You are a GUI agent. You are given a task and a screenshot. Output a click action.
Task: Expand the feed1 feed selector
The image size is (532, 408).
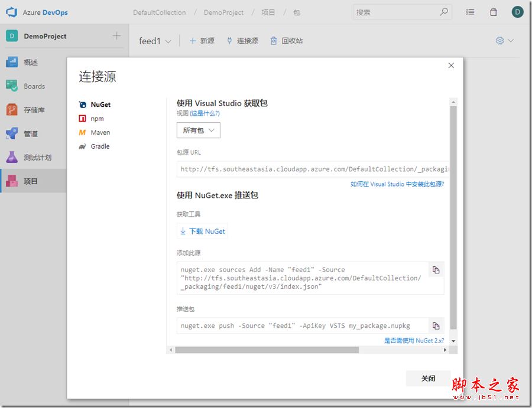(155, 41)
